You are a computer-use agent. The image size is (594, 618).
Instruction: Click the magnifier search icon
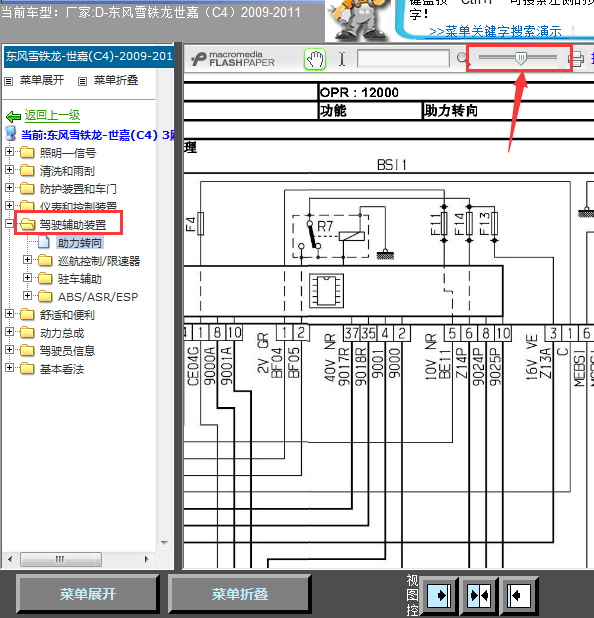tap(462, 58)
